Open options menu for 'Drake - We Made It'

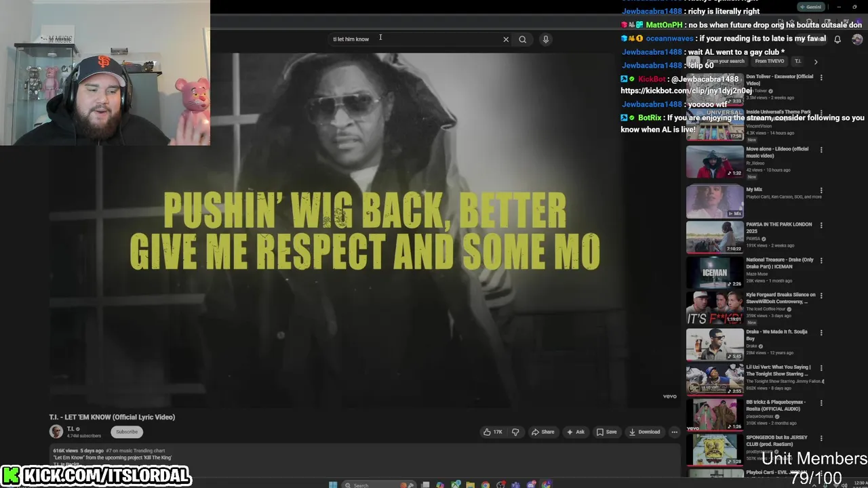(x=821, y=333)
